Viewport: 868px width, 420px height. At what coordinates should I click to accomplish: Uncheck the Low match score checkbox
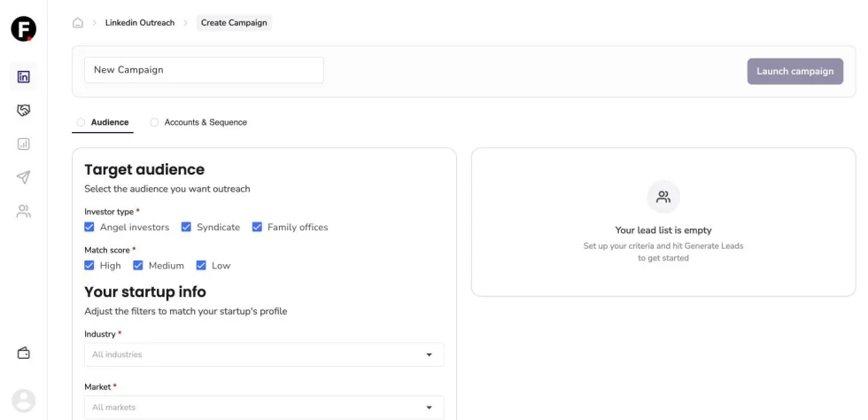201,266
